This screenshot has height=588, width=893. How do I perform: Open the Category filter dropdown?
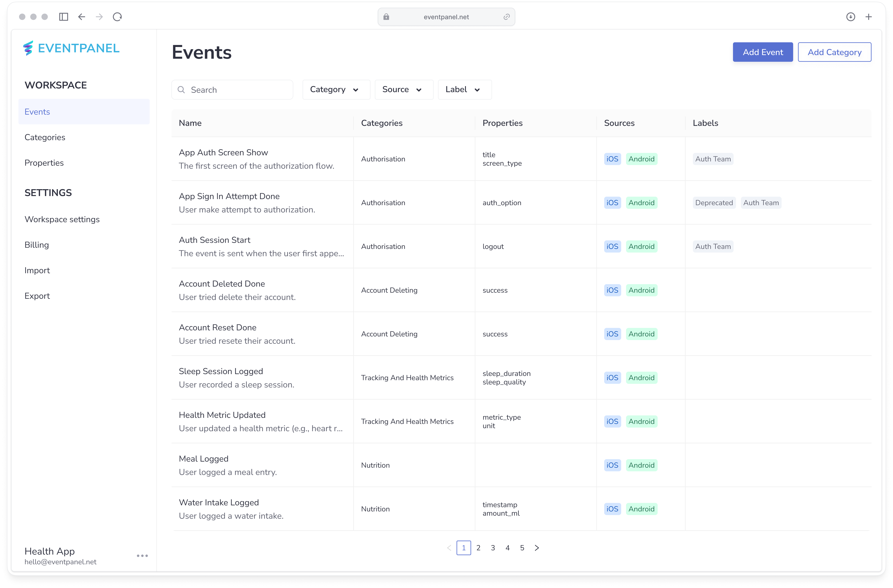point(336,90)
